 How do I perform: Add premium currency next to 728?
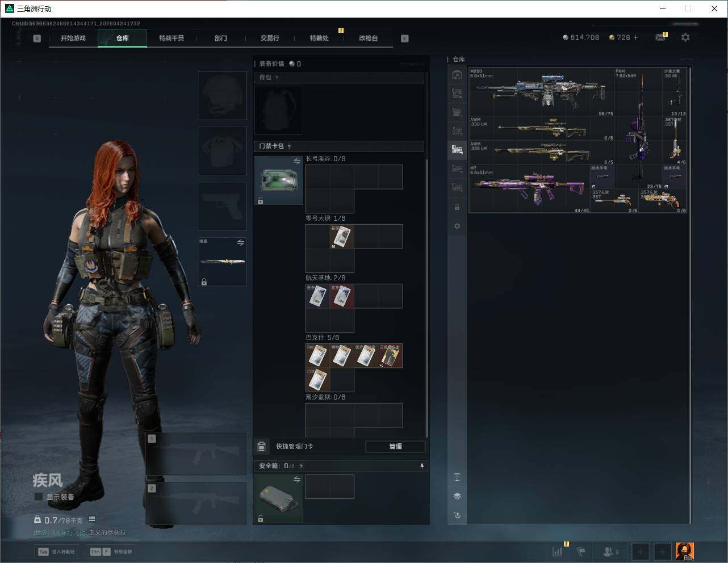635,37
